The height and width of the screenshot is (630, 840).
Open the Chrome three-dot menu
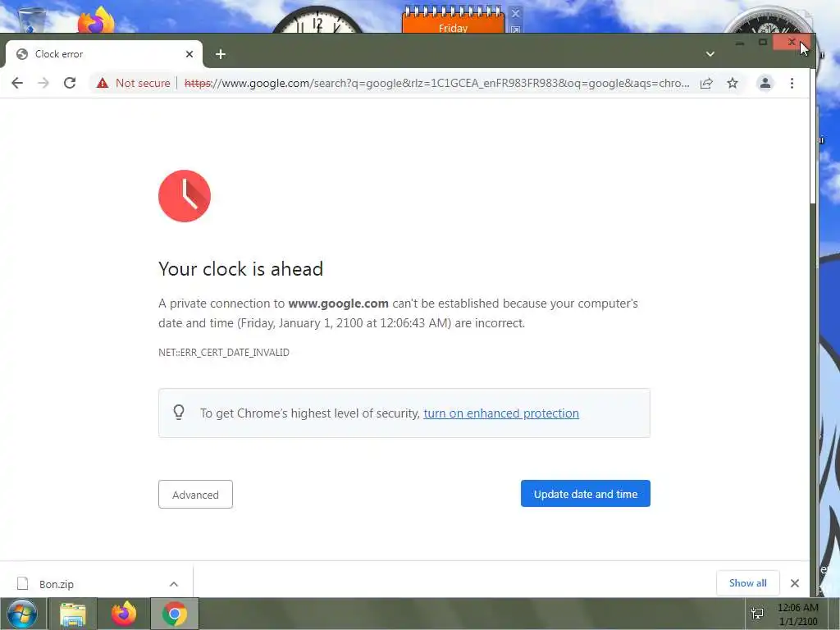[x=792, y=83]
